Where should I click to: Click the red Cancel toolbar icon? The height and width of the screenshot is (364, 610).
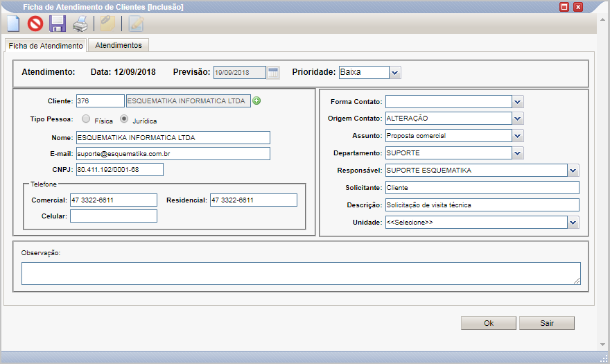click(35, 24)
